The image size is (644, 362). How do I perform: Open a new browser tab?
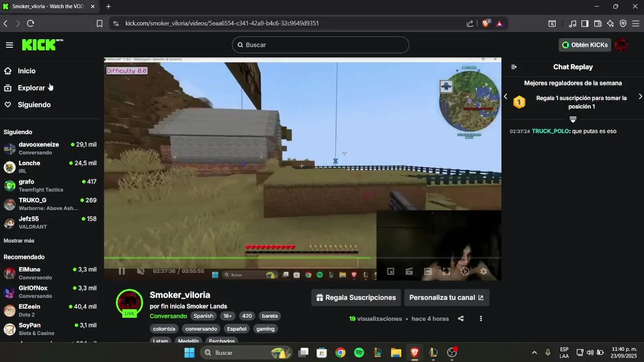[x=108, y=7]
